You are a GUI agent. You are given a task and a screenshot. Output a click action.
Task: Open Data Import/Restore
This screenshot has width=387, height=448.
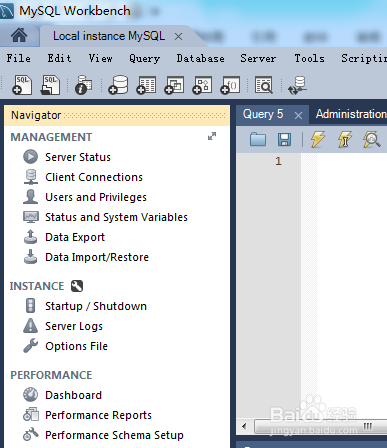click(97, 257)
